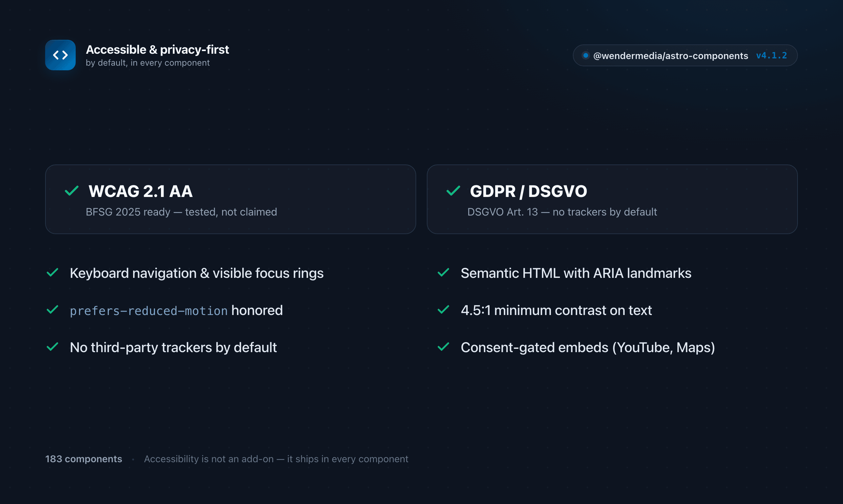
Task: Click the 'by default, in every component' subtitle
Action: (147, 63)
